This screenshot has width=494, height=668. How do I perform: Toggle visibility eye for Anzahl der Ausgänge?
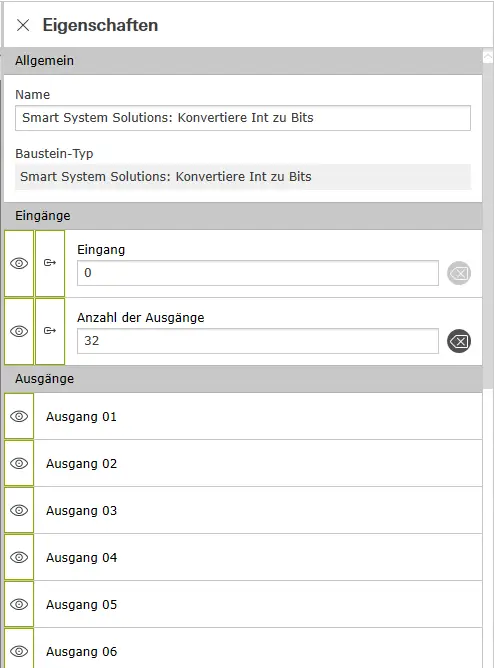19,331
